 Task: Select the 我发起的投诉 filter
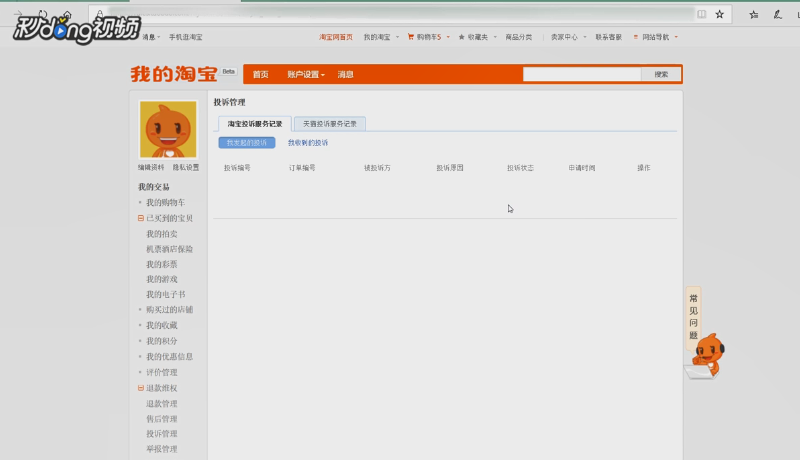(x=247, y=143)
